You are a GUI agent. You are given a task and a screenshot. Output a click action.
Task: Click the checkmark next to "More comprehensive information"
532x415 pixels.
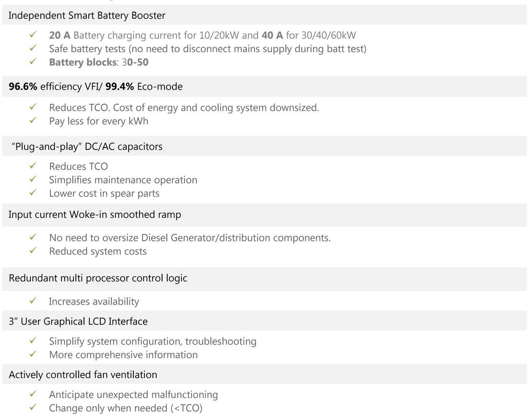coord(33,354)
